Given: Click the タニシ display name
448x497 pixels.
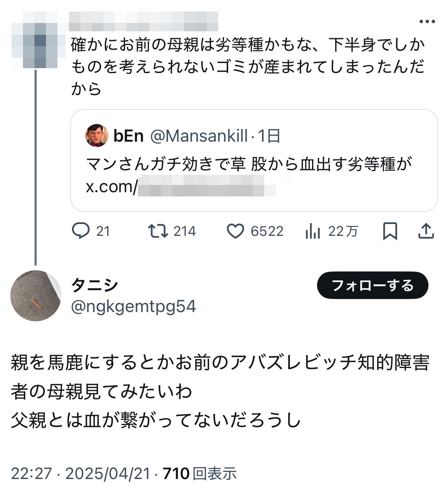Looking at the screenshot, I should 94,285.
